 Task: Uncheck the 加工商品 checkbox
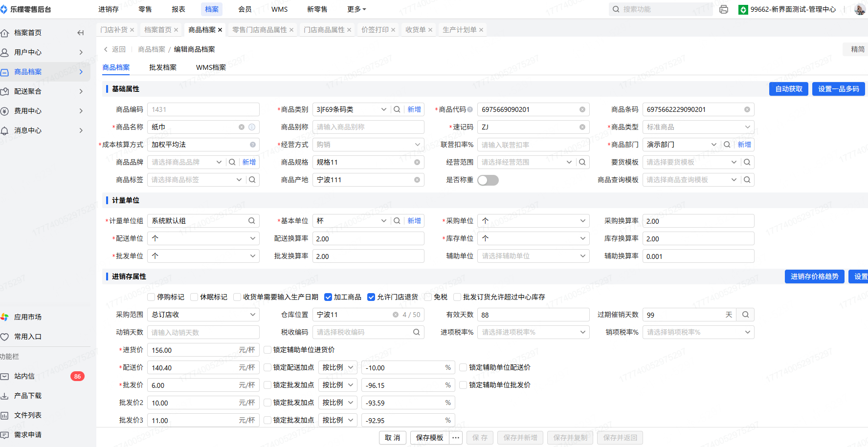pyautogui.click(x=328, y=297)
